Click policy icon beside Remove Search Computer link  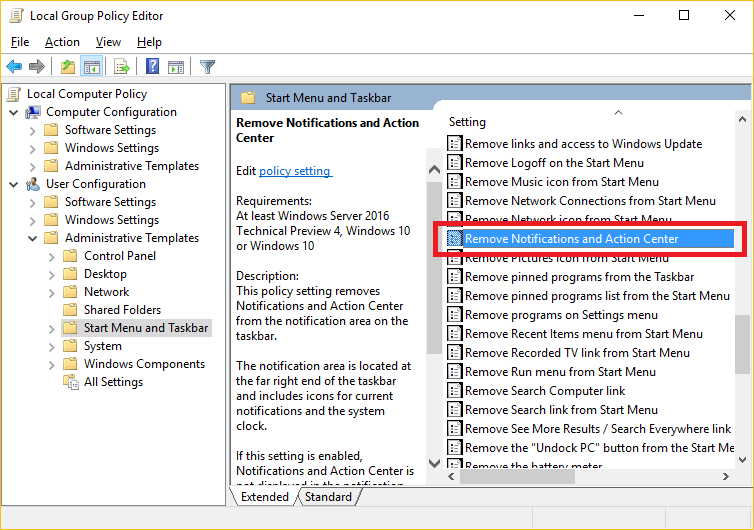tap(454, 391)
